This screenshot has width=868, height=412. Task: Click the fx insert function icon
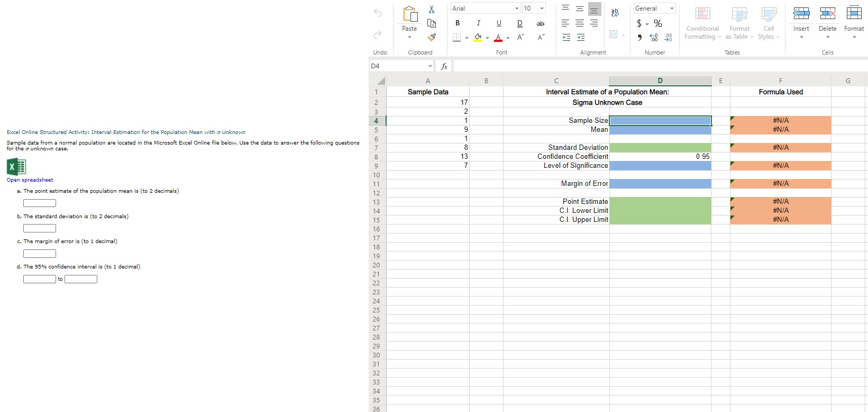click(444, 66)
